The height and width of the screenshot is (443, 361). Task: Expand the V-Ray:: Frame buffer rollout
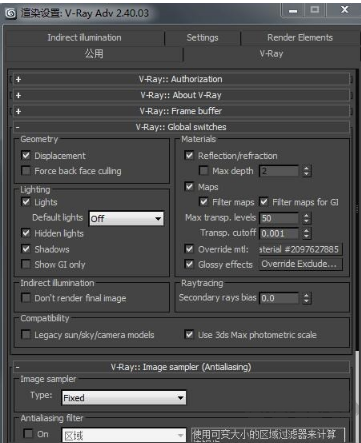tap(181, 111)
